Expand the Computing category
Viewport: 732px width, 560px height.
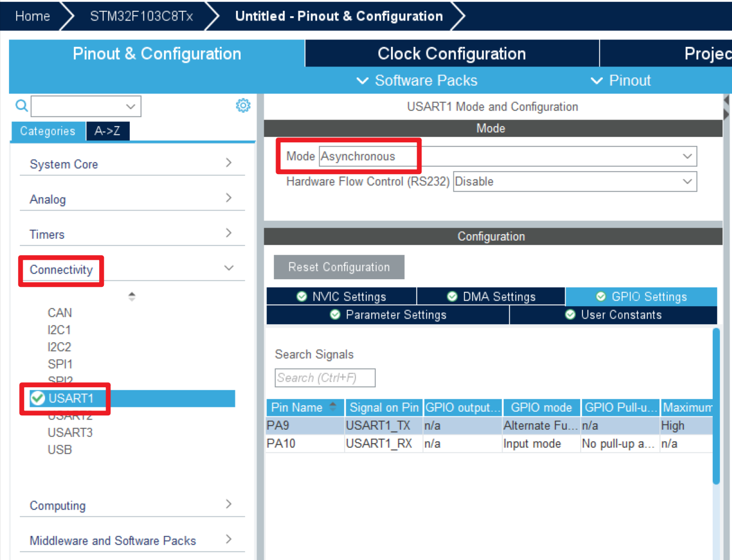pyautogui.click(x=131, y=505)
